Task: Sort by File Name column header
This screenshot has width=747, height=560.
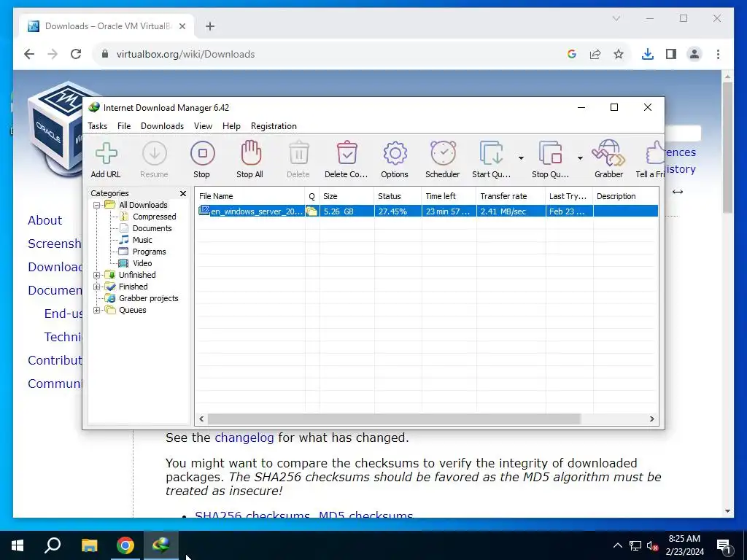Action: pos(250,196)
